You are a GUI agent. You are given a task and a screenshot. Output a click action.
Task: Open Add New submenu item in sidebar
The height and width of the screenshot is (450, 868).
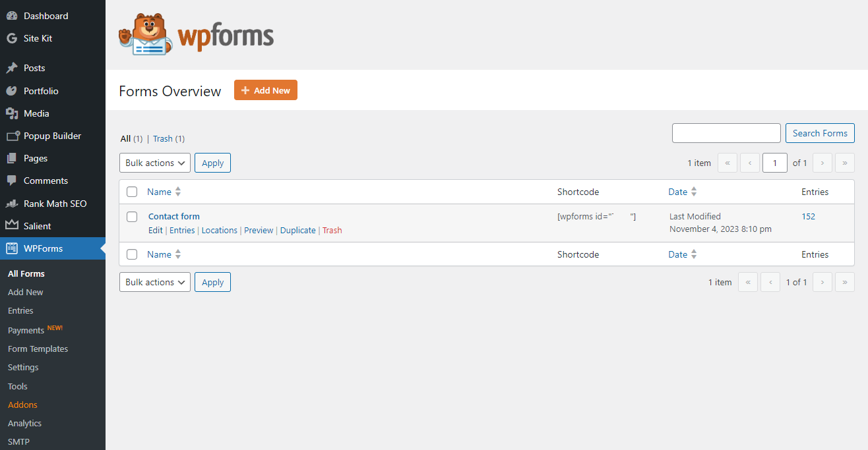(x=26, y=292)
